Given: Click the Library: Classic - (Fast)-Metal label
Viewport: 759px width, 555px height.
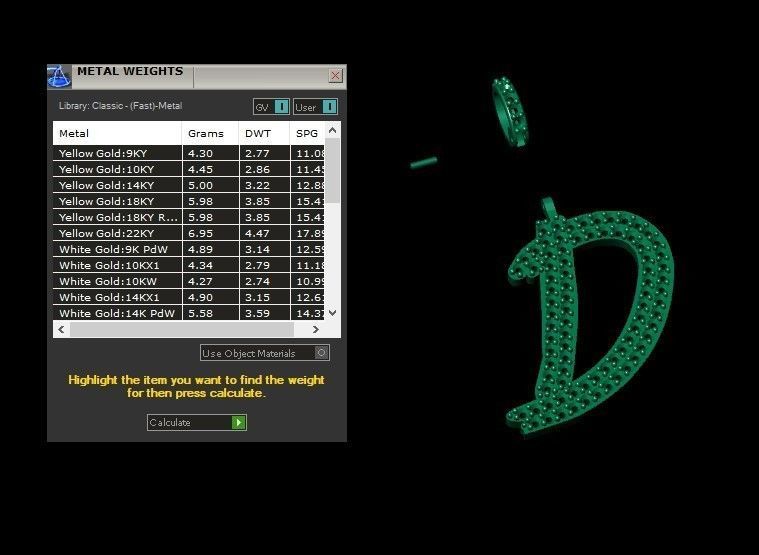Looking at the screenshot, I should (121, 105).
